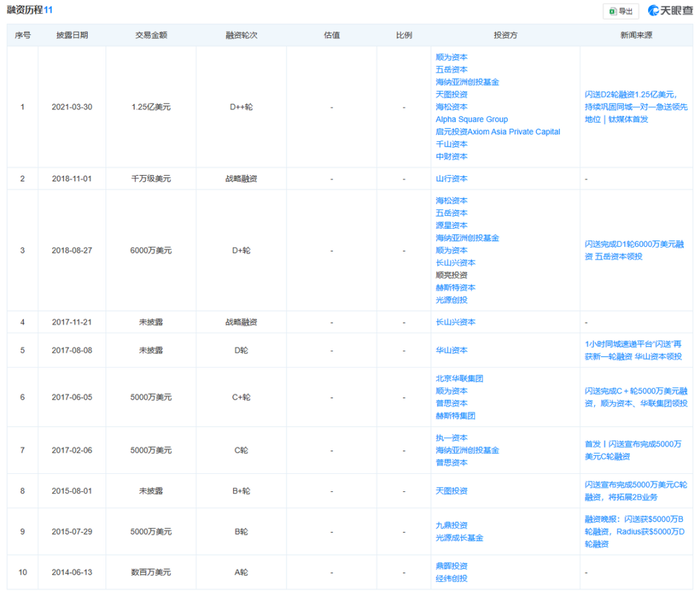
Task: Click the 披露日期 column header
Action: click(72, 35)
